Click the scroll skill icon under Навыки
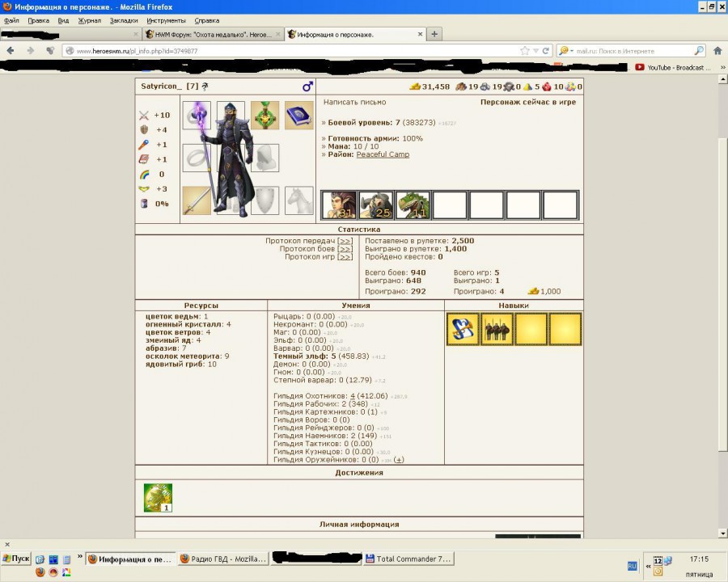Screen dimensions: 728x582 (x=463, y=329)
